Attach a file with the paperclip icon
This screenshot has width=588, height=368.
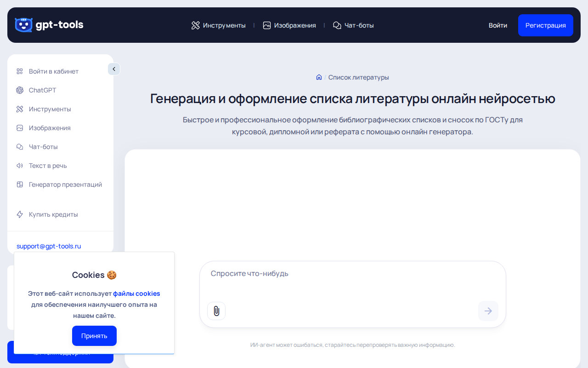[x=216, y=311]
